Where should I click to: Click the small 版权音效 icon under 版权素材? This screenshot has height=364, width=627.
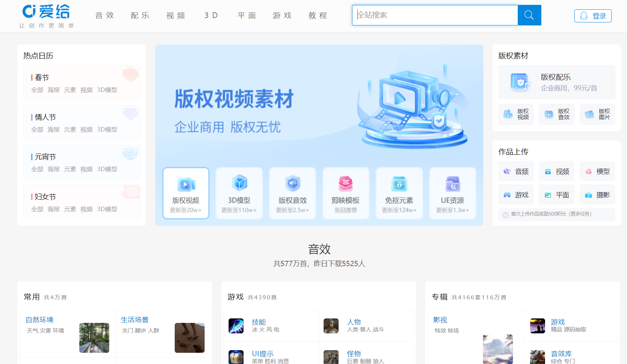[x=548, y=114]
